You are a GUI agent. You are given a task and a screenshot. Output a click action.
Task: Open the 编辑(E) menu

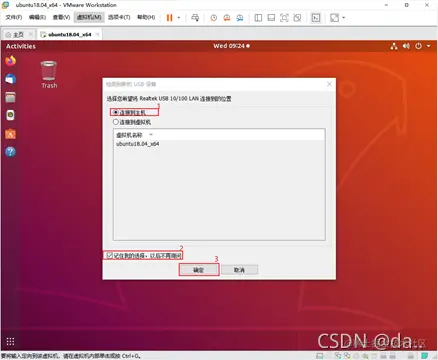(x=37, y=17)
